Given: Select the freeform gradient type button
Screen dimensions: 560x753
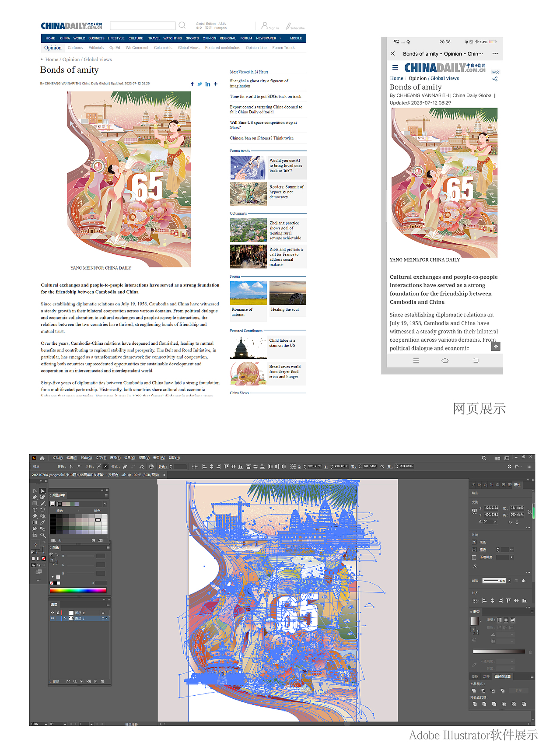Looking at the screenshot, I should pos(513,620).
